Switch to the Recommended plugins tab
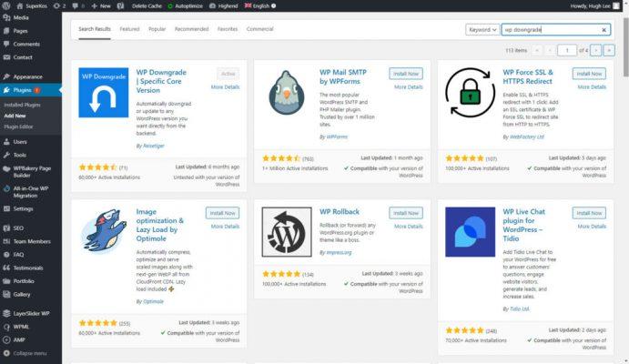This screenshot has height=364, width=629. [x=191, y=29]
